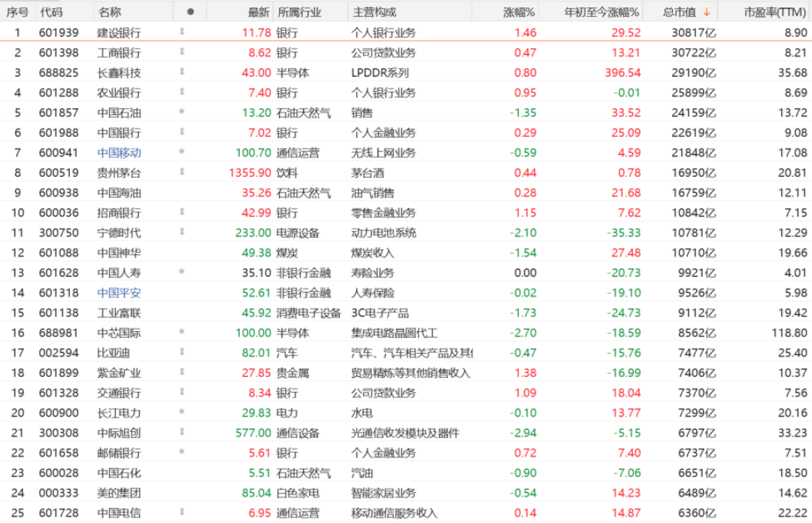Click the star marker in the 中国石油 row

(182, 112)
